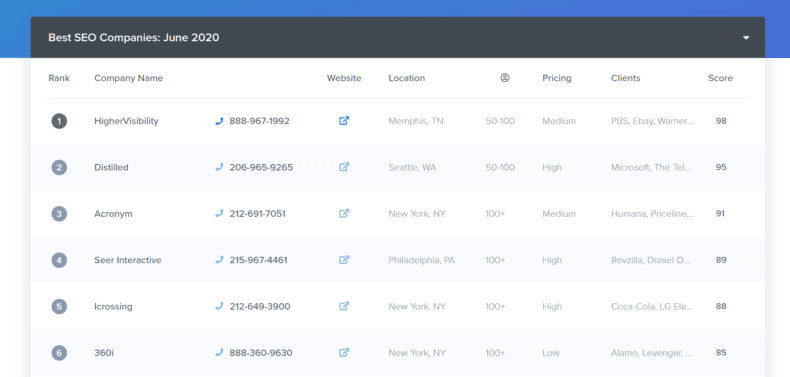Click phone icon beside 212-649-3900
Viewport: 790px width, 377px height.
pos(219,306)
